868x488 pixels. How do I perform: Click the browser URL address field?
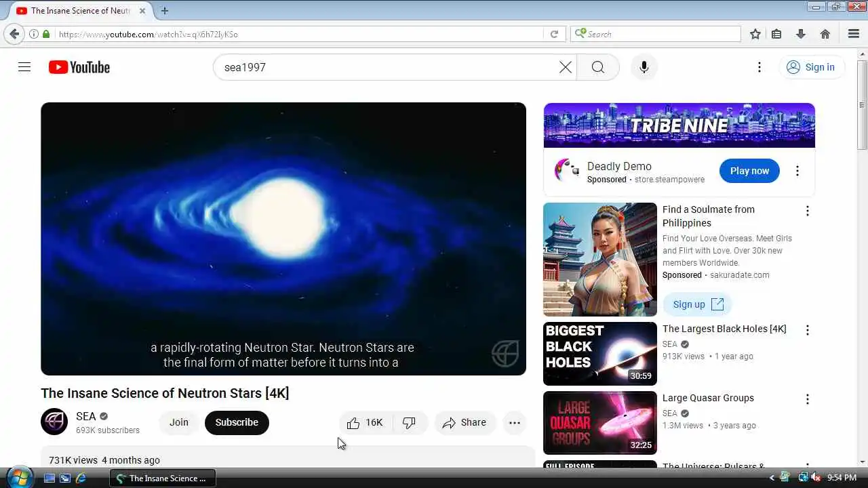tap(298, 34)
